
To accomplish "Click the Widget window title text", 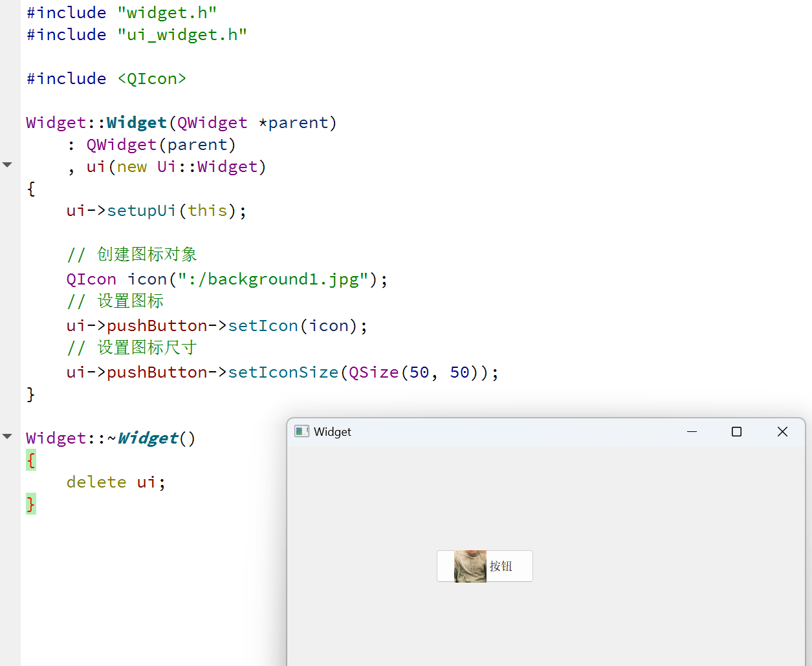I will point(333,432).
